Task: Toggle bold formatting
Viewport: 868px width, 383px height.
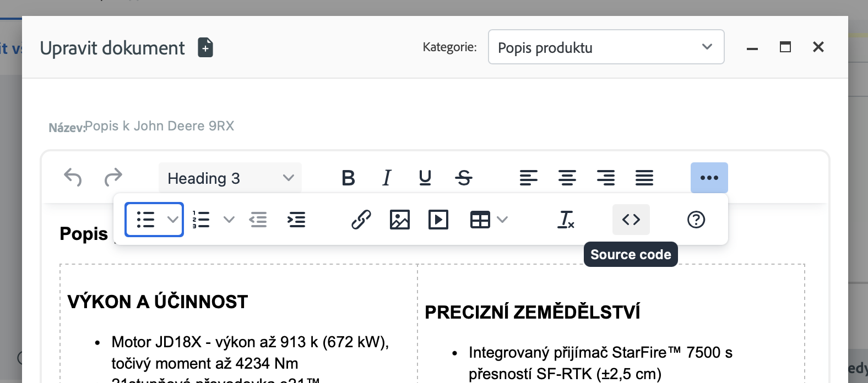Action: [x=348, y=178]
